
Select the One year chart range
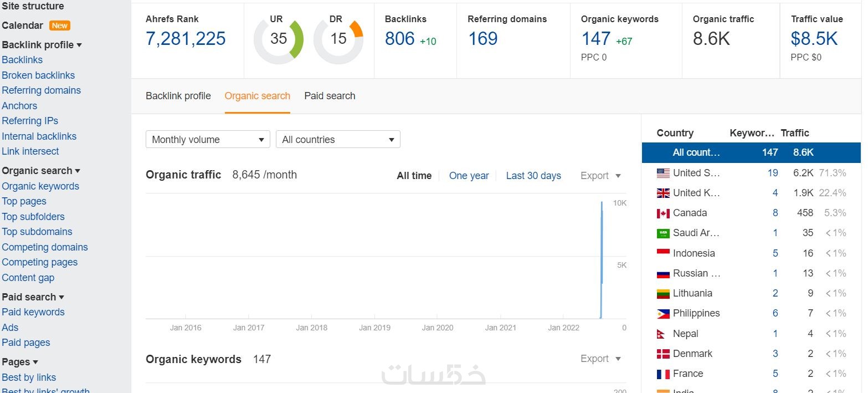tap(469, 176)
